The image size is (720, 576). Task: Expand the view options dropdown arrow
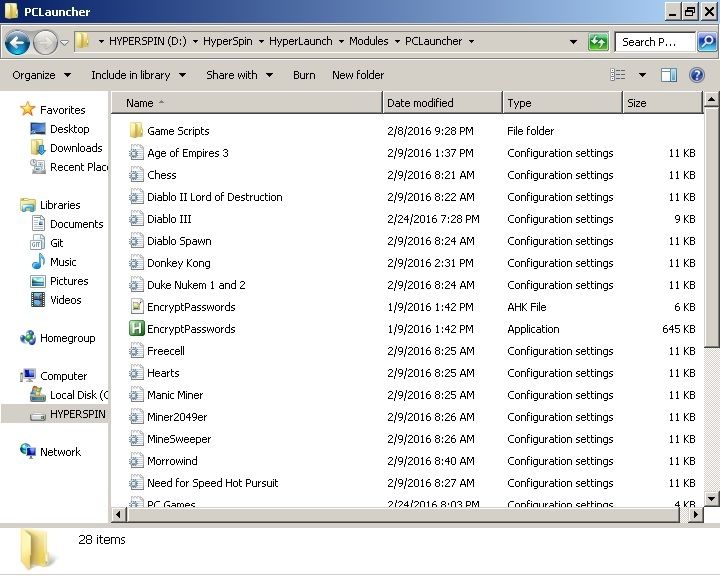(x=642, y=75)
